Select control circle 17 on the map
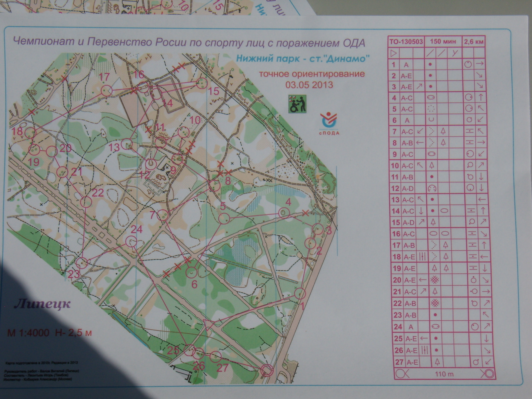The image size is (532, 399). point(106,91)
